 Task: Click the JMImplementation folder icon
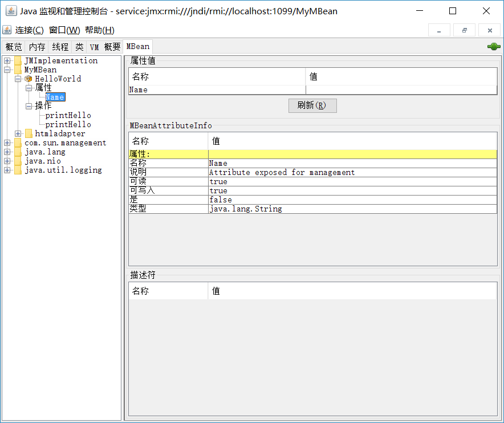point(19,60)
